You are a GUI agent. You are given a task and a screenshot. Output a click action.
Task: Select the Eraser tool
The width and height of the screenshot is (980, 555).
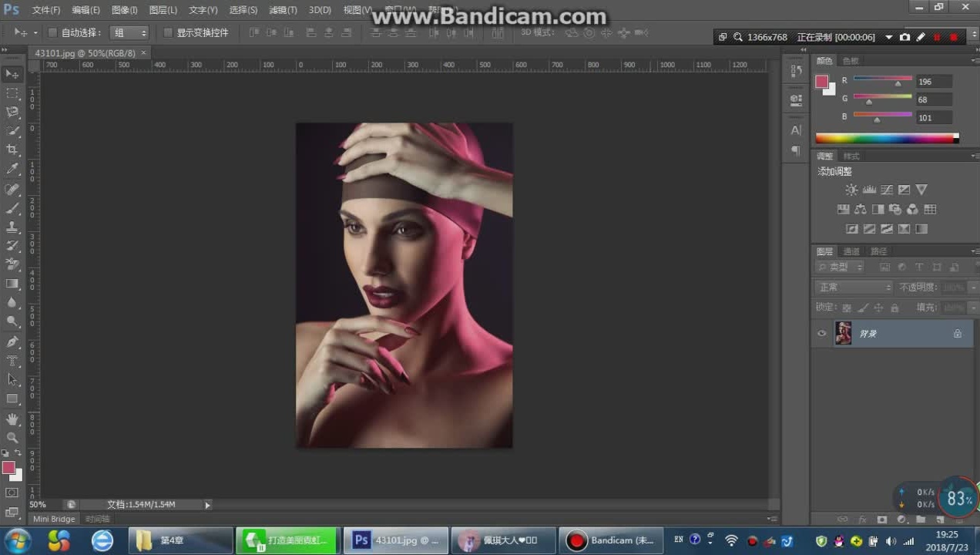[x=12, y=264]
